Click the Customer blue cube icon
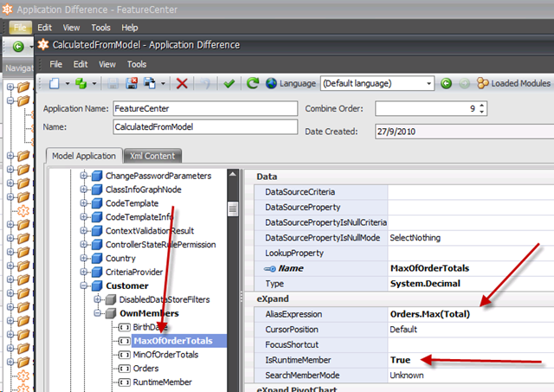Image resolution: width=554 pixels, height=392 pixels. pyautogui.click(x=97, y=286)
